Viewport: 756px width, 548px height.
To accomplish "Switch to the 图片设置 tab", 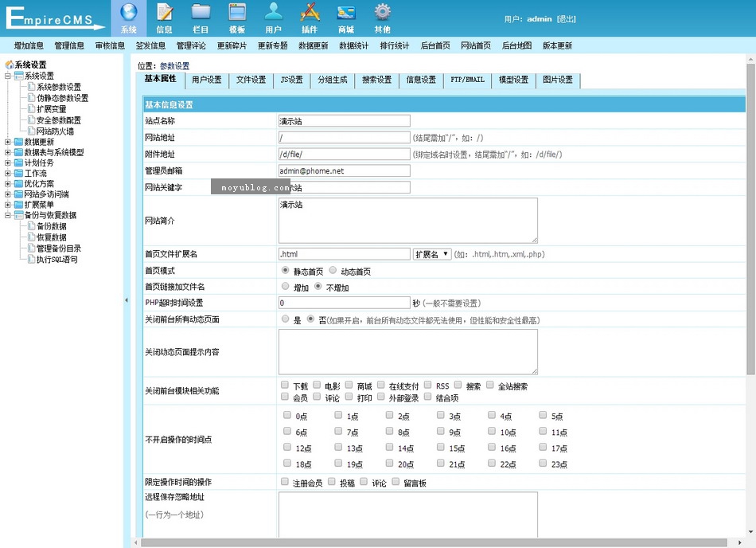I will [x=558, y=80].
